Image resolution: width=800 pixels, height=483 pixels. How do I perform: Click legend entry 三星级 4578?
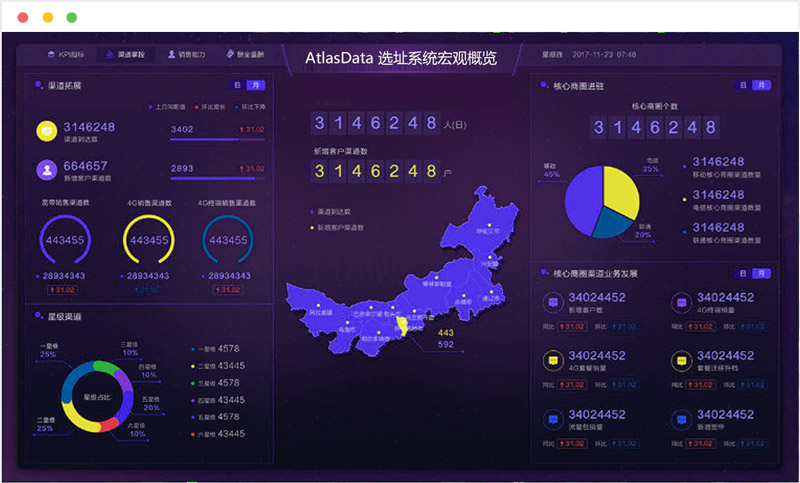click(x=215, y=383)
